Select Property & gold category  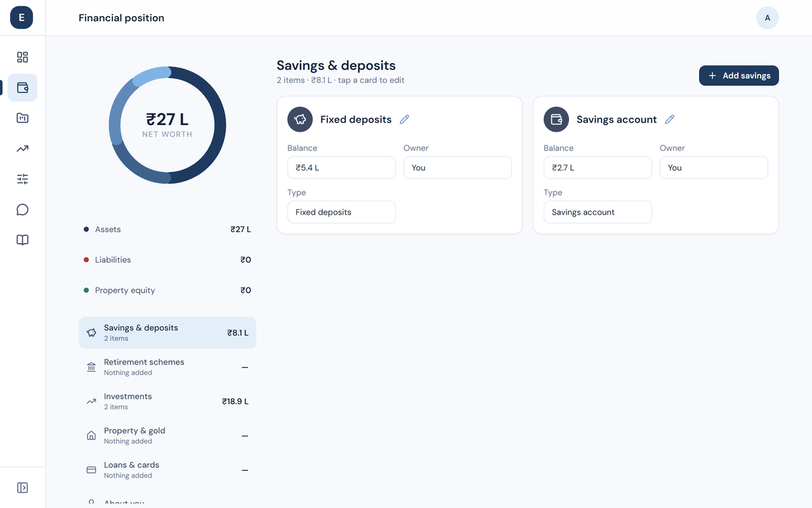[x=167, y=436]
